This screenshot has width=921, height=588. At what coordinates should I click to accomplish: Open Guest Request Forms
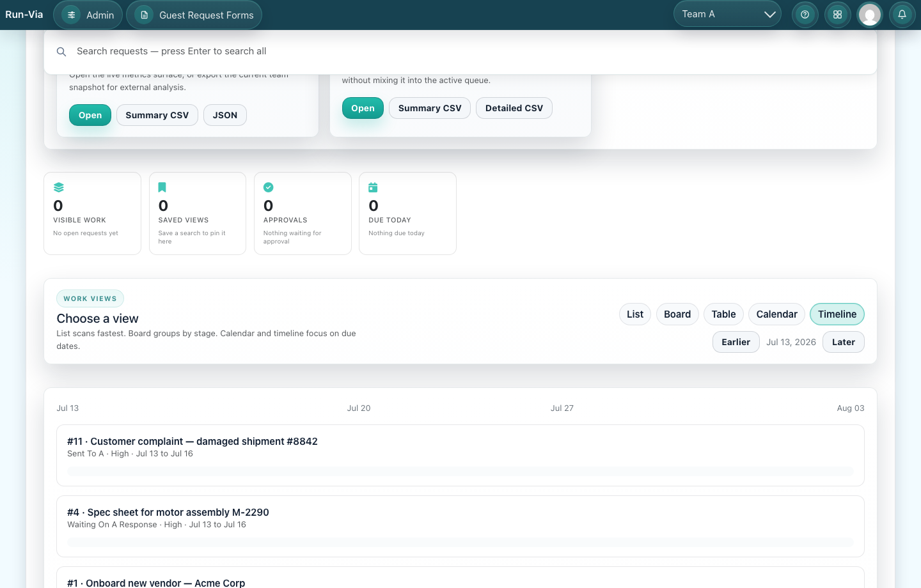tap(194, 15)
